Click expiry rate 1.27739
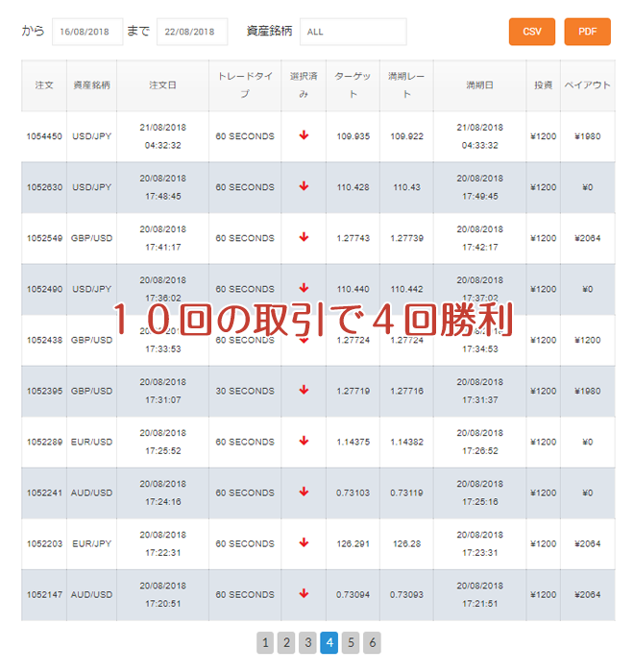Screen dimensions: 634x672 [x=406, y=238]
